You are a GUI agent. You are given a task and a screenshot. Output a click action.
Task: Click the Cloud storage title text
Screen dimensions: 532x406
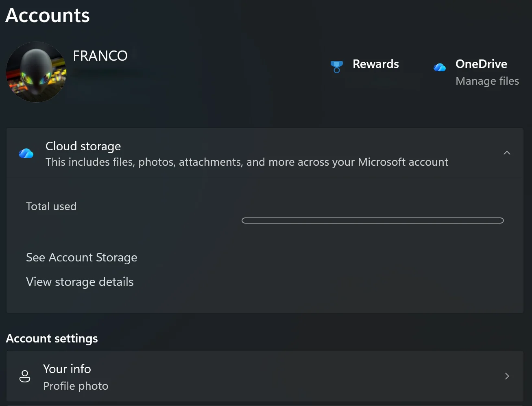[x=83, y=146]
